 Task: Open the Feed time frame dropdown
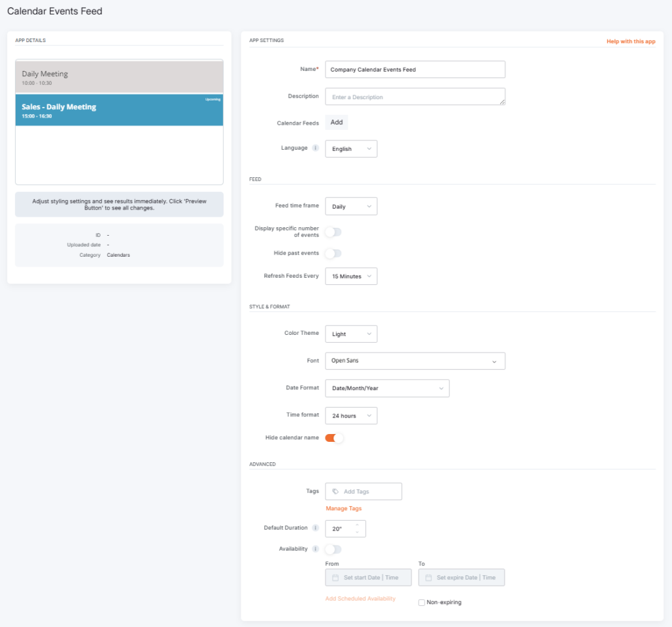click(x=350, y=205)
